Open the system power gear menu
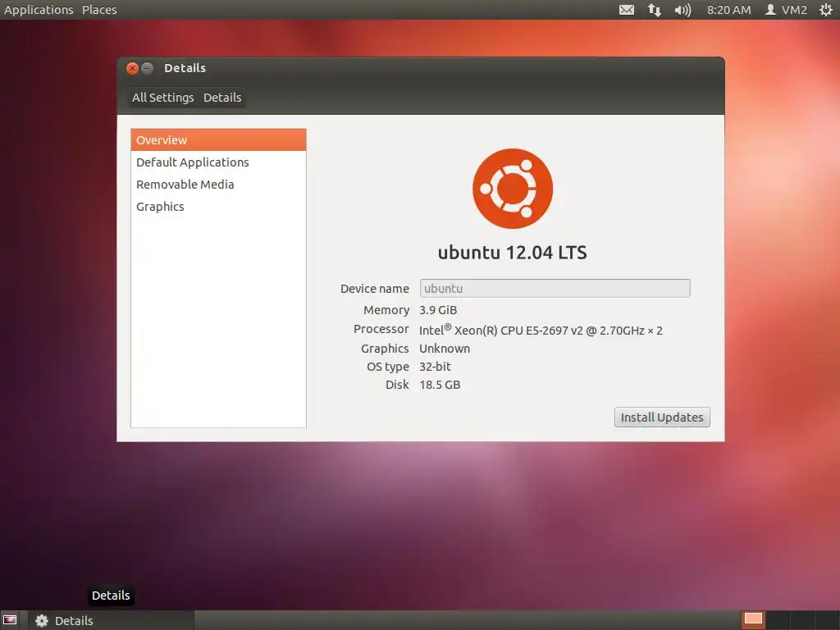Image resolution: width=840 pixels, height=630 pixels. click(825, 10)
